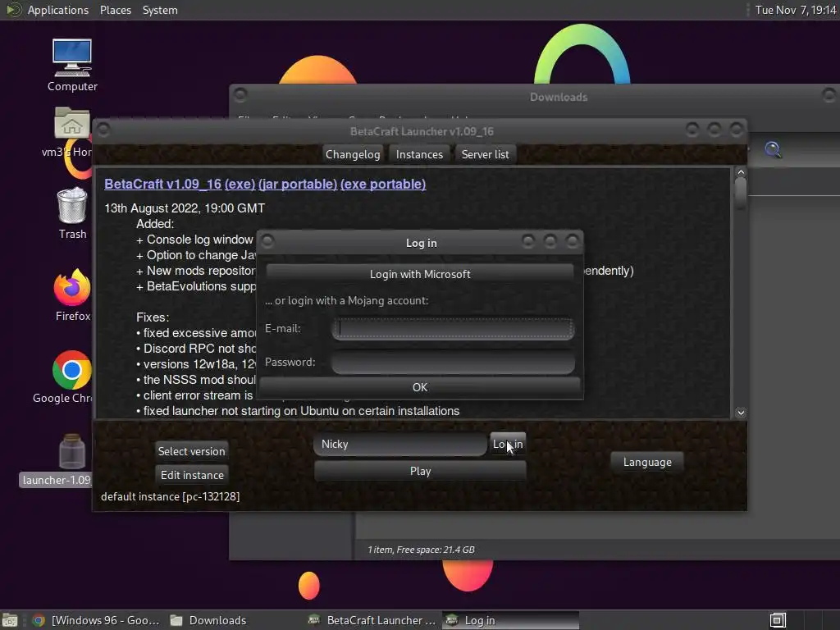Open the Language selector button

click(x=647, y=462)
